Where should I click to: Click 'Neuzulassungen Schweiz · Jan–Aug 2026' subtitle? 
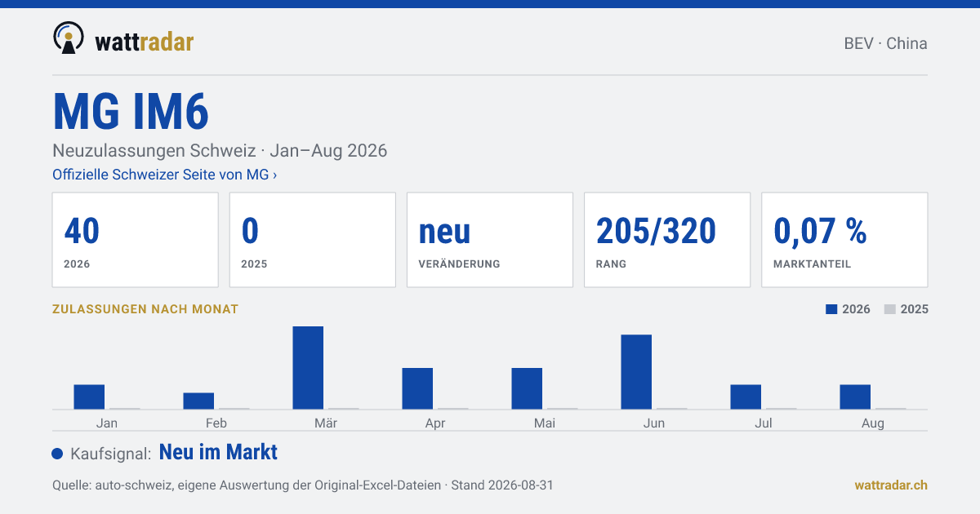pyautogui.click(x=220, y=151)
